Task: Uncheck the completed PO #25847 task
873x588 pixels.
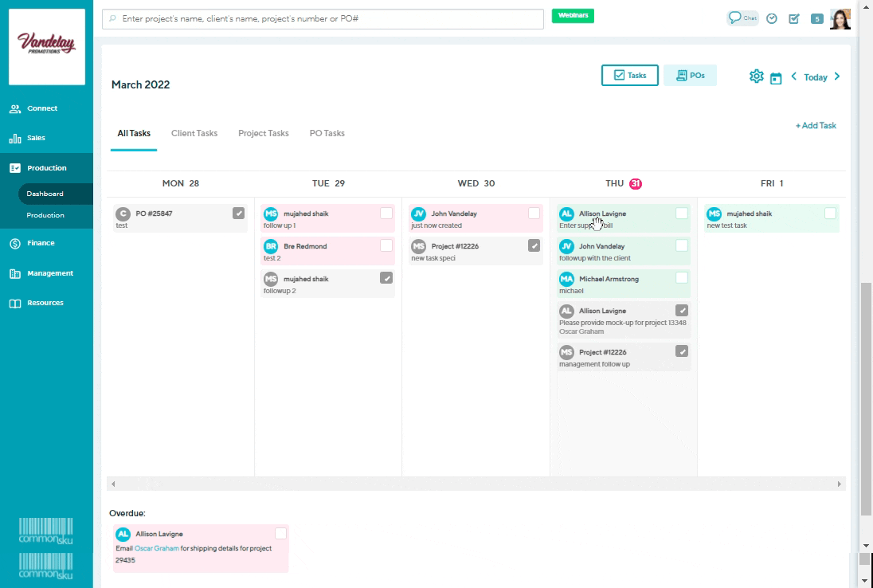Action: click(x=239, y=213)
